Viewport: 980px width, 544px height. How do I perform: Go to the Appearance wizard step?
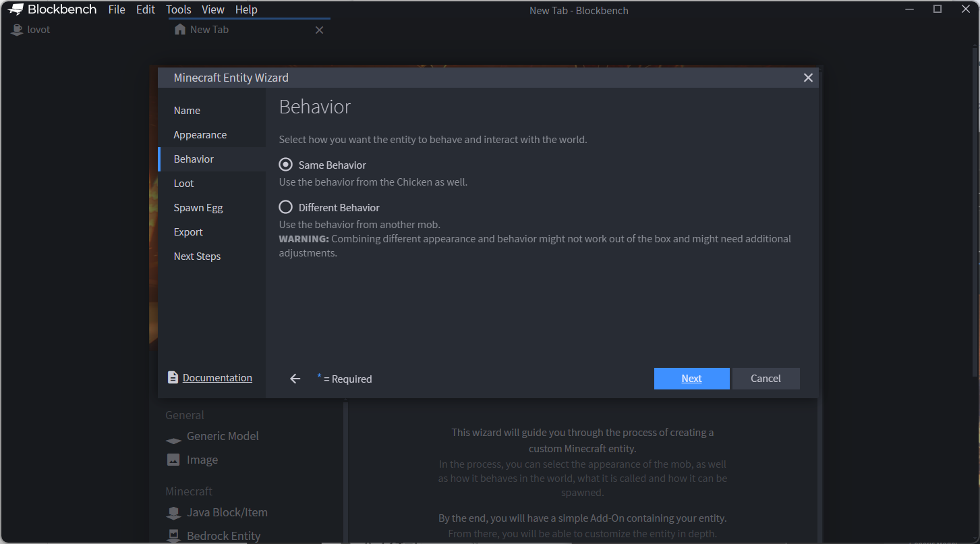click(x=212, y=135)
